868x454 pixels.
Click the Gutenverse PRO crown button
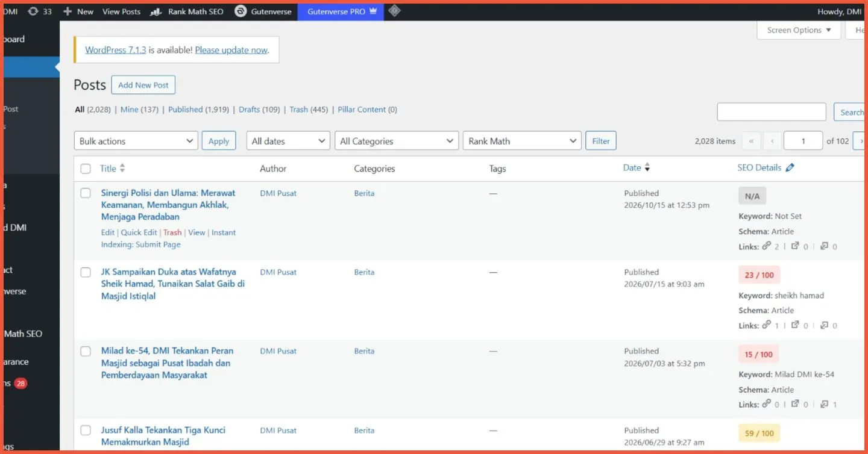point(341,11)
